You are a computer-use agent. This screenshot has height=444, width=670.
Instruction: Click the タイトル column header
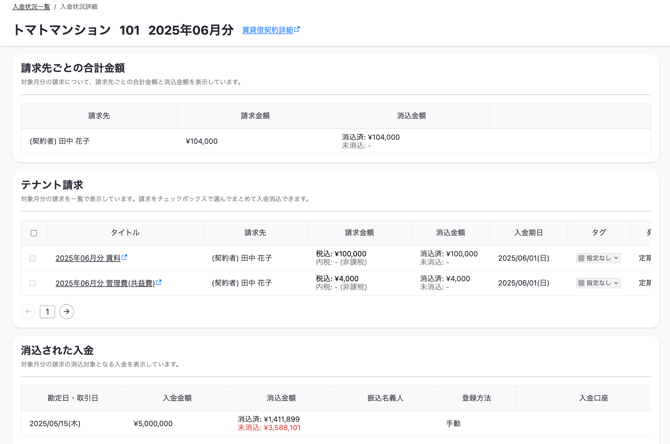(125, 232)
